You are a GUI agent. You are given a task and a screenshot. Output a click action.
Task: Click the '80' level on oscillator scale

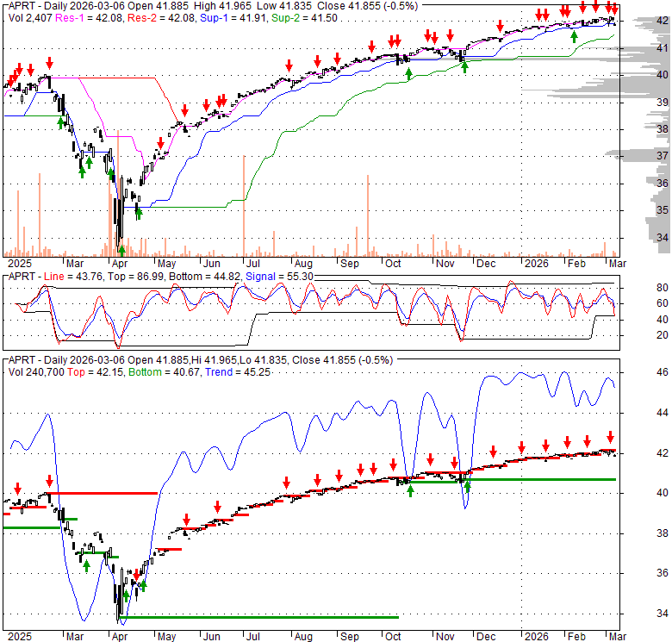pyautogui.click(x=663, y=288)
